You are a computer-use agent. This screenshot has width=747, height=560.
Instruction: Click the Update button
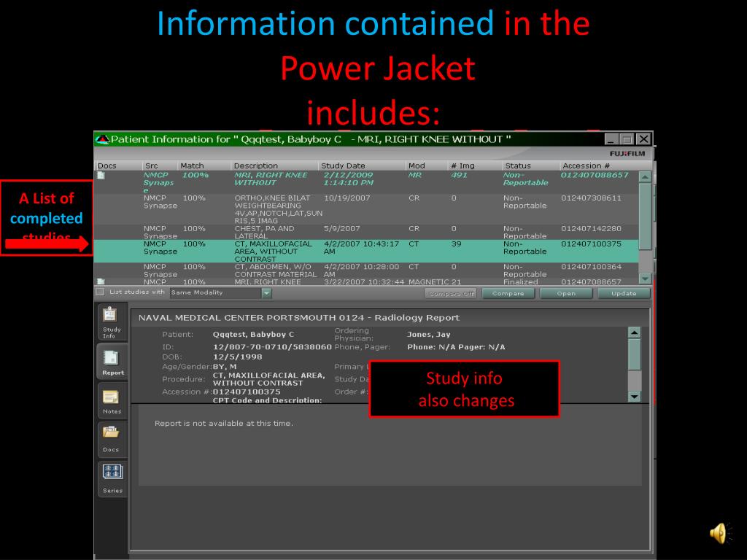[x=624, y=293]
